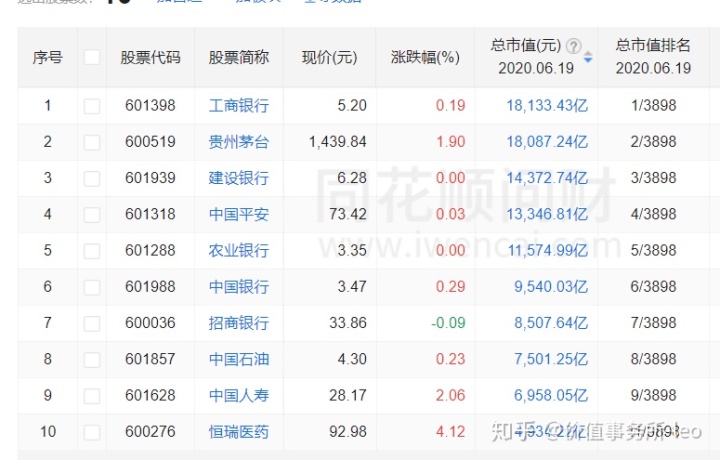
Task: Click change value 1.90 for 贵州茅台
Action: click(450, 142)
